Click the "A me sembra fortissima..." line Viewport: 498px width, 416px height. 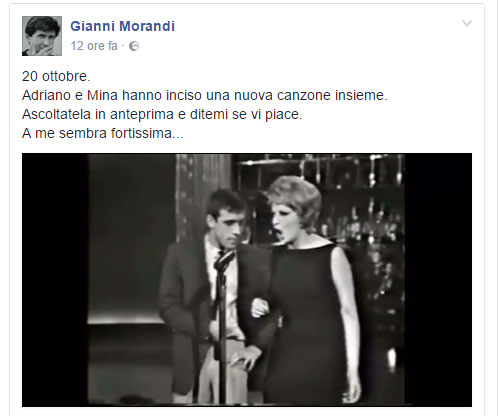(103, 133)
